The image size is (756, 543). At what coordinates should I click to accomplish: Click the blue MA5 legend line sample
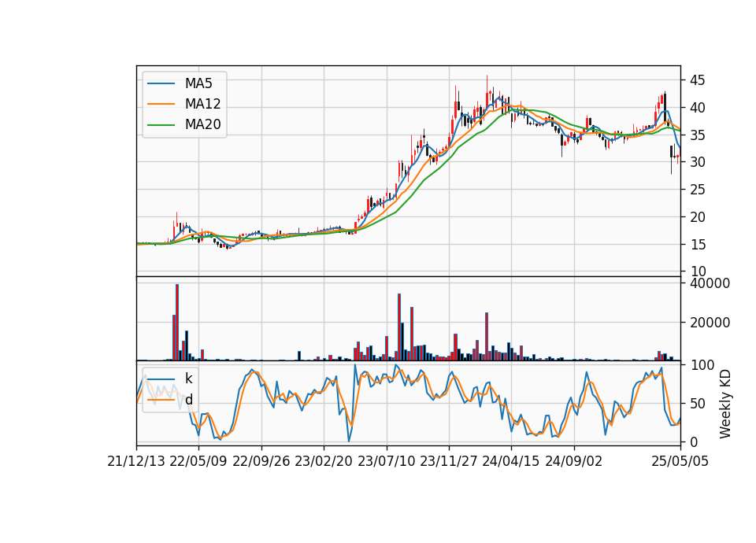pyautogui.click(x=161, y=83)
